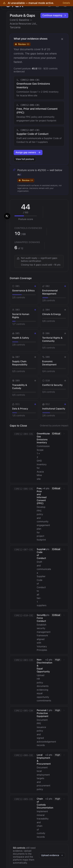Viewport: 73px width, 868px height.
Task: Open gap CORE12-D04-C01 Greenhouse Gas Emissions
Action: pos(39,456)
